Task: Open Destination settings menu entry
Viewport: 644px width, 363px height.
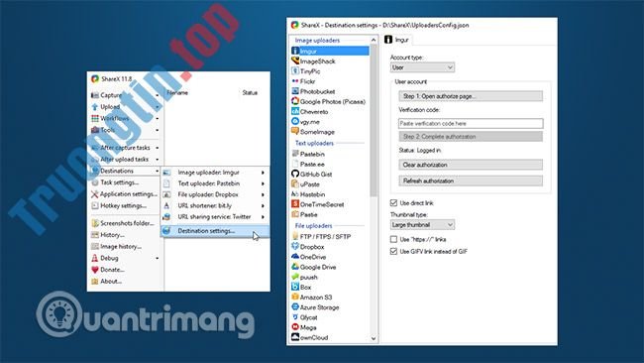Action: [215, 231]
